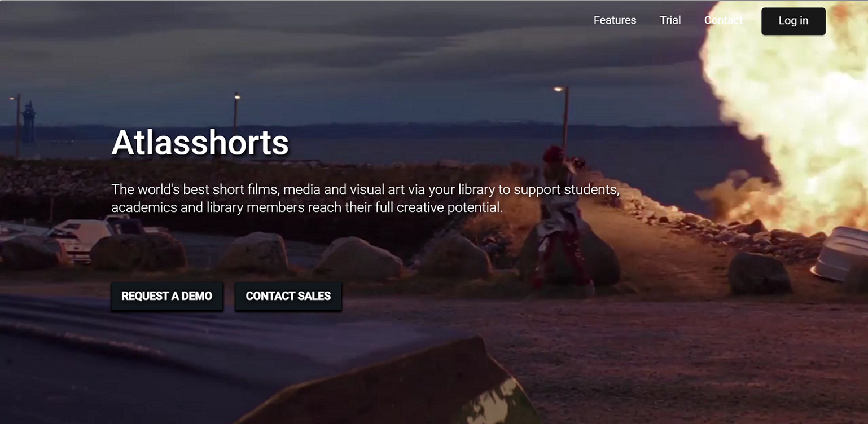Image resolution: width=868 pixels, height=424 pixels.
Task: Open the Features navigation link
Action: click(615, 20)
